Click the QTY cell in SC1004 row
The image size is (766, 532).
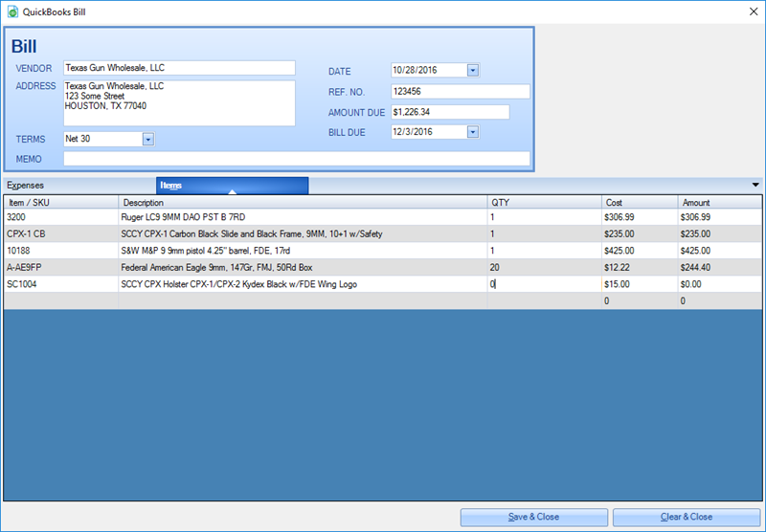coord(544,284)
